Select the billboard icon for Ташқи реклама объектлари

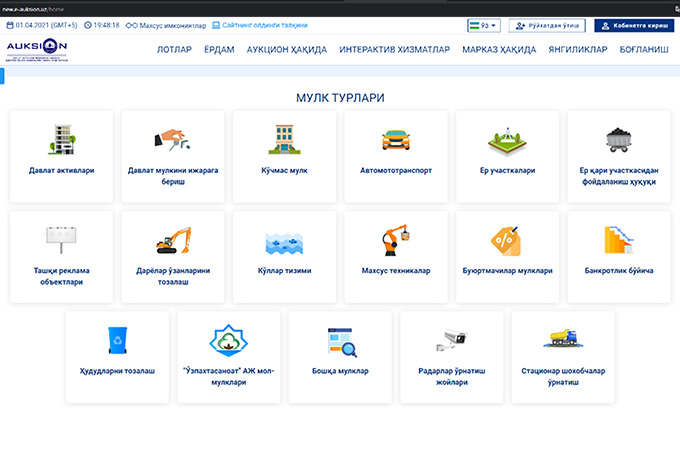tap(61, 240)
